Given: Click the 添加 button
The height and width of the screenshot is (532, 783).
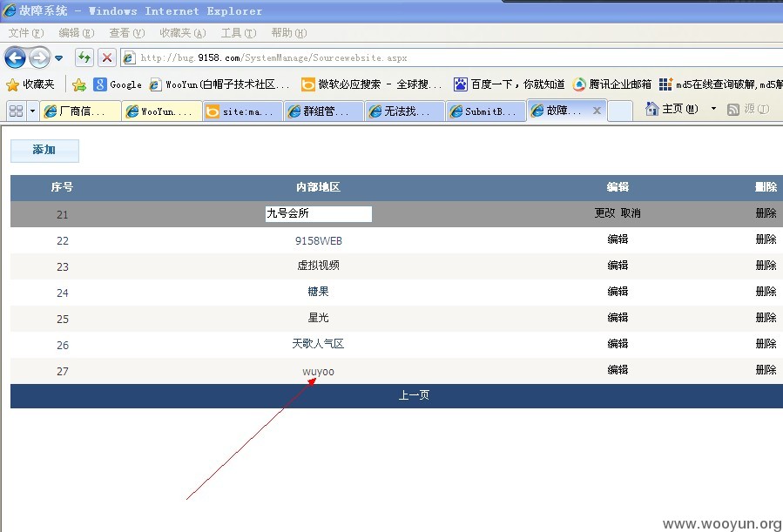Looking at the screenshot, I should (44, 151).
